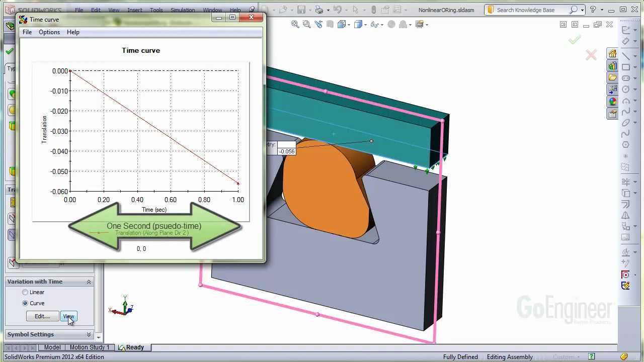Click the red cancel X in graphics area
The height and width of the screenshot is (362, 644).
point(591,55)
